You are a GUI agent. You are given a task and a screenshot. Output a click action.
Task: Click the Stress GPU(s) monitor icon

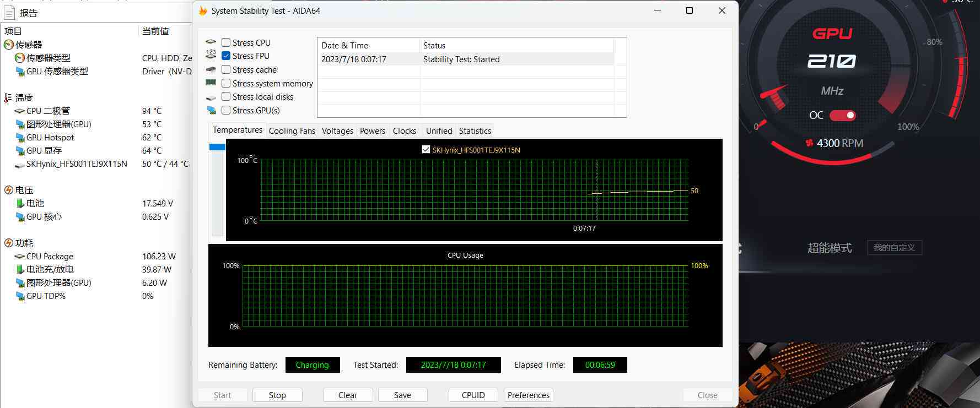pyautogui.click(x=211, y=110)
